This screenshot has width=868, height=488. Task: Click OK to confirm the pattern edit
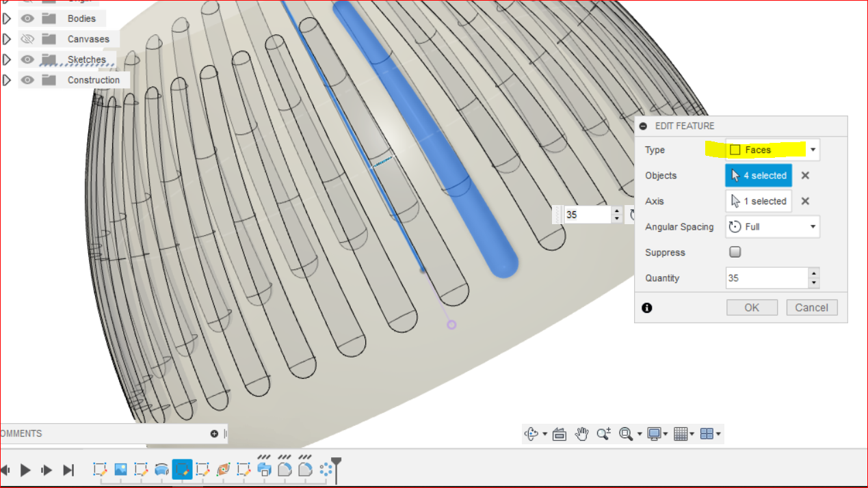[752, 307]
